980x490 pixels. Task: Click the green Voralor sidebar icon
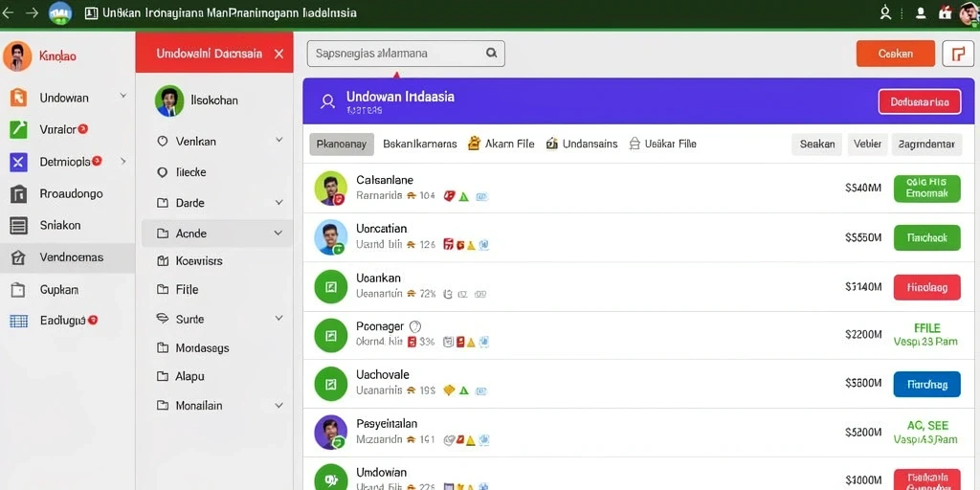pyautogui.click(x=18, y=129)
